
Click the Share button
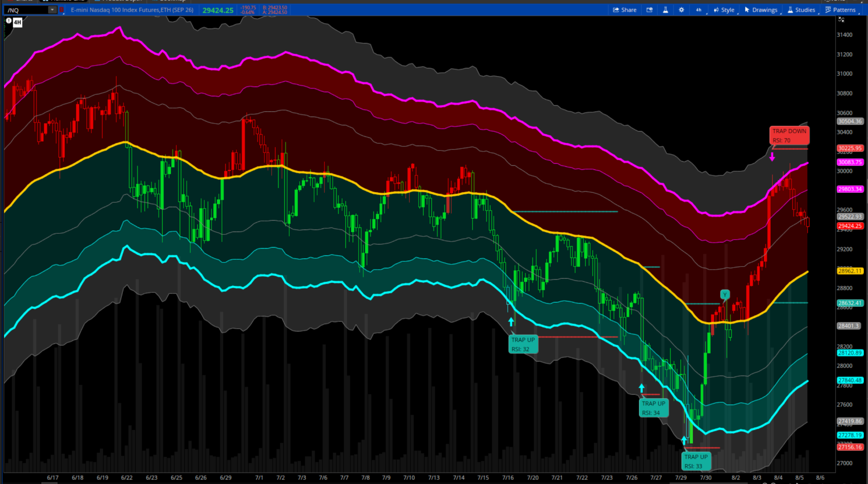coord(625,10)
